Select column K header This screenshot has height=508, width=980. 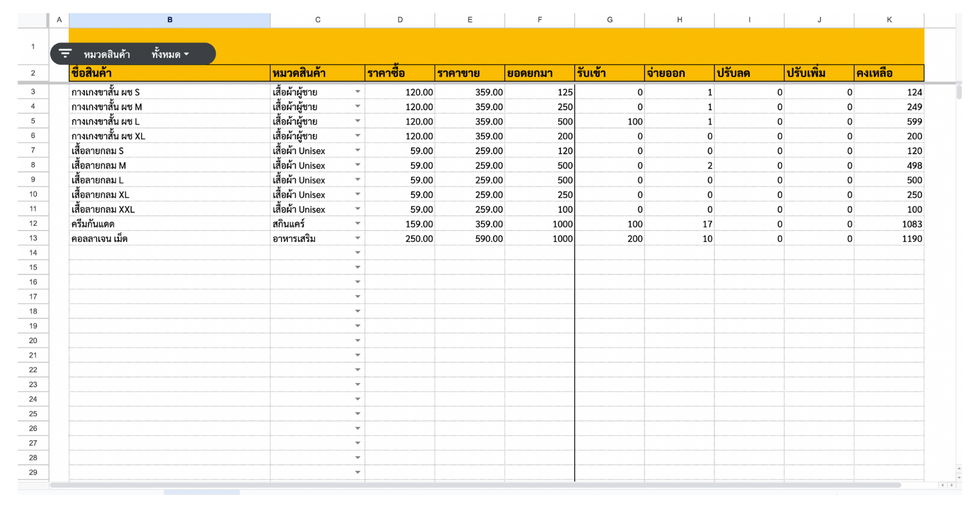[889, 20]
